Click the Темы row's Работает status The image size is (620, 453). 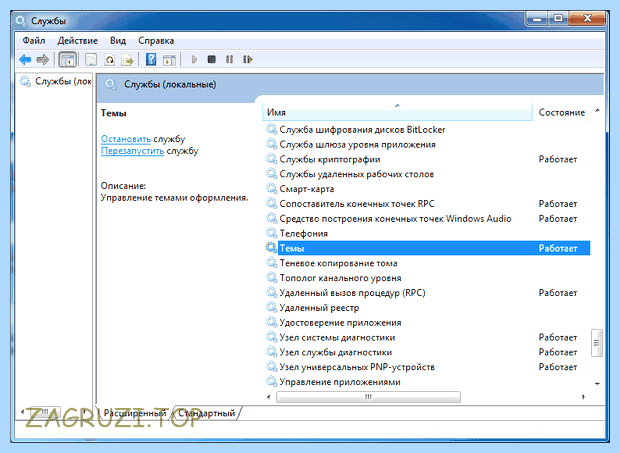pyautogui.click(x=558, y=248)
